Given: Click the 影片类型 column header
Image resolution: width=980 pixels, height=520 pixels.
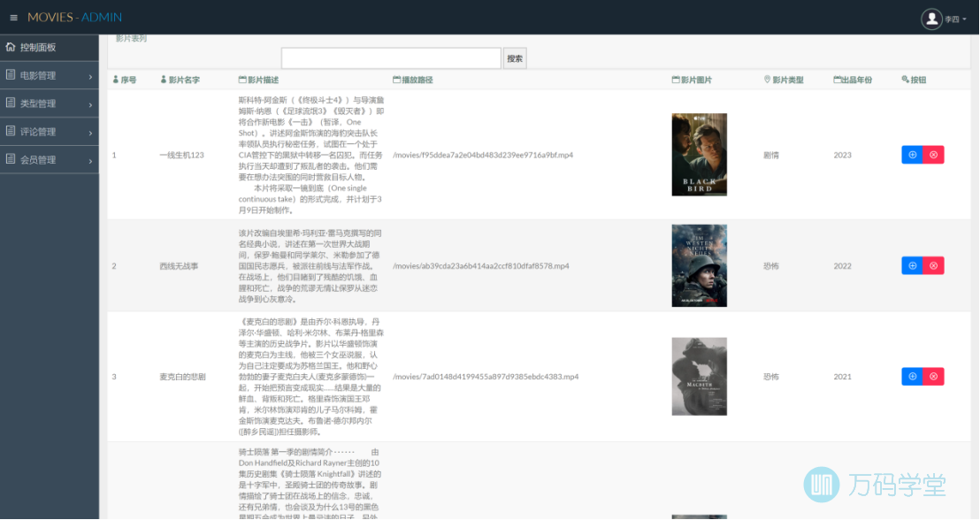Looking at the screenshot, I should coord(784,80).
